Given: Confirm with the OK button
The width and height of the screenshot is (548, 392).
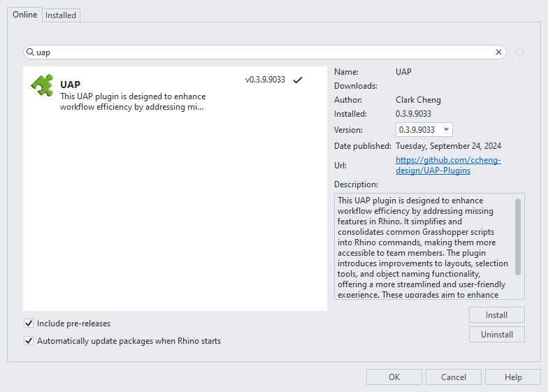Looking at the screenshot, I should (x=394, y=377).
